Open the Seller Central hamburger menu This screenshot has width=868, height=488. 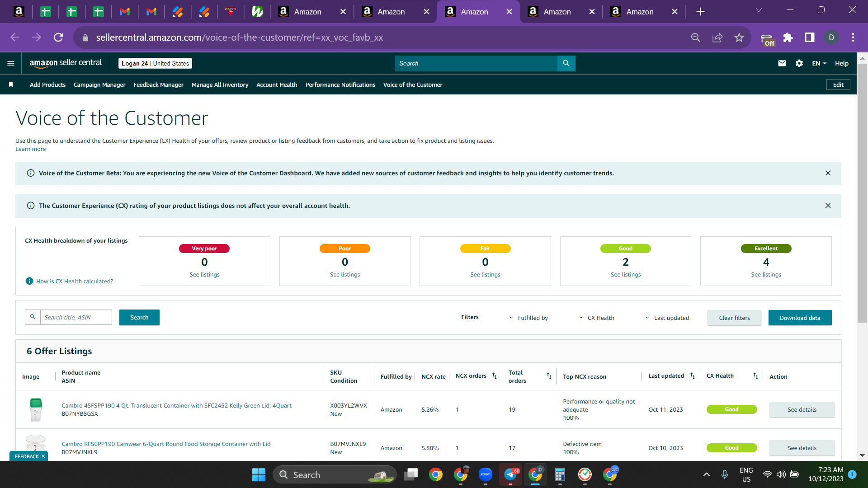(x=11, y=63)
